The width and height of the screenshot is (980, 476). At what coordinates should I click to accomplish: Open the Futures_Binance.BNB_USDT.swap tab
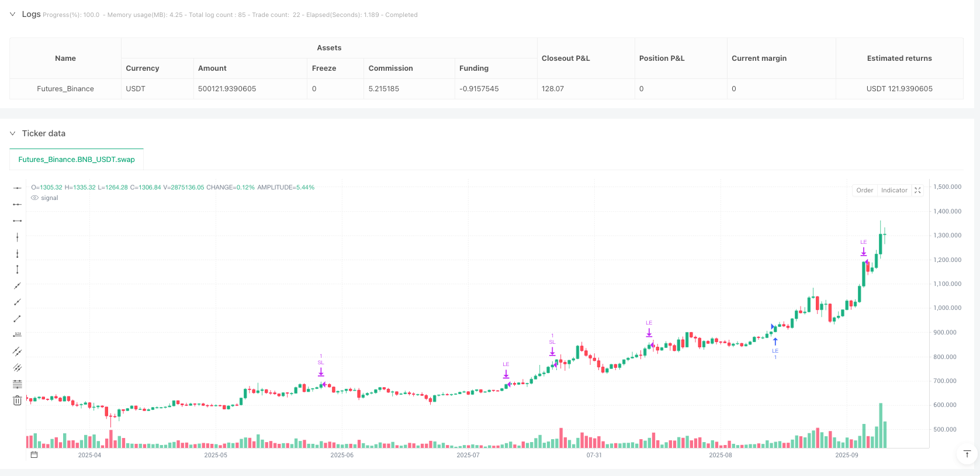pyautogui.click(x=77, y=159)
